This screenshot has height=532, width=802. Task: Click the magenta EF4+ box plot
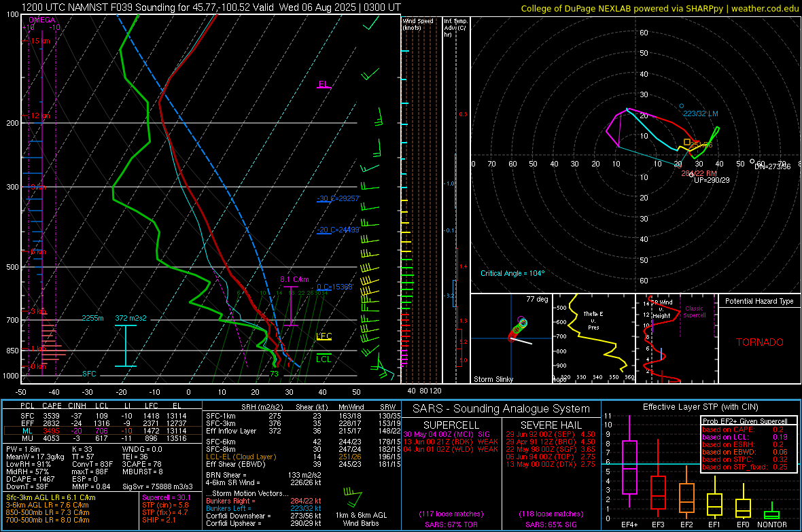[629, 461]
